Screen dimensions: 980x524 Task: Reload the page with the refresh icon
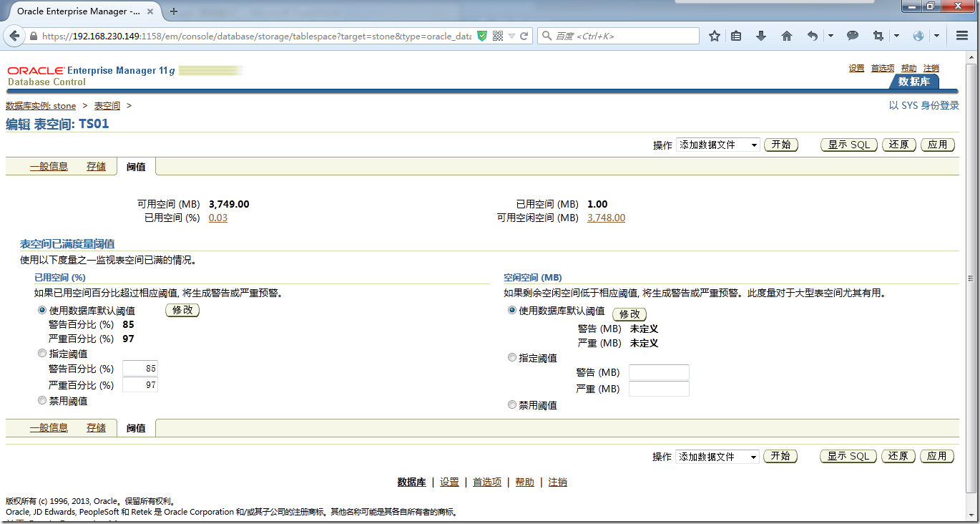point(524,36)
